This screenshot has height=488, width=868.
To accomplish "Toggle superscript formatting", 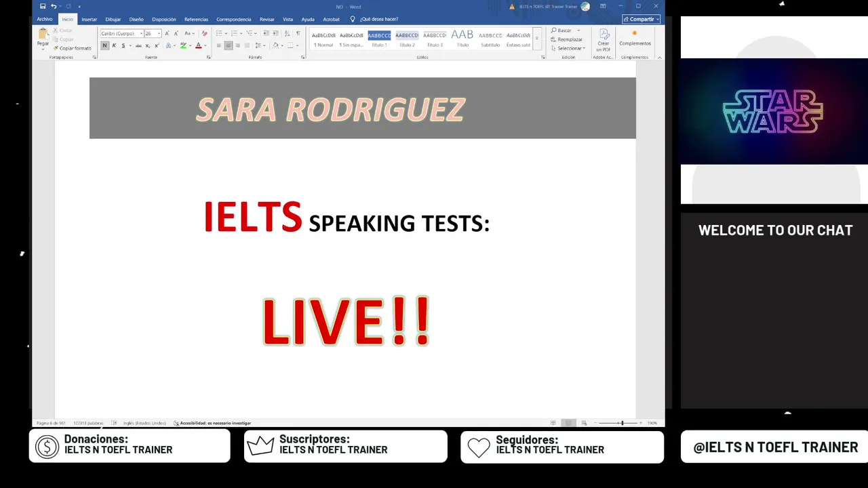I will (157, 45).
